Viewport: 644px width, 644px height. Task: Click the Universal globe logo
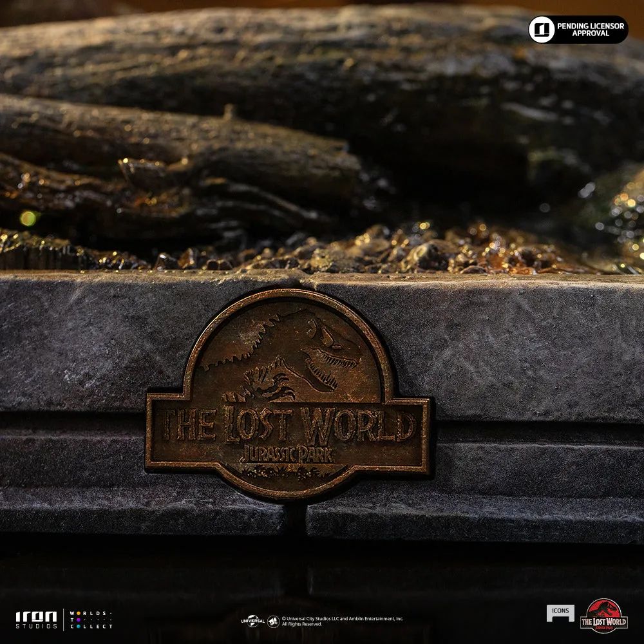tap(253, 621)
